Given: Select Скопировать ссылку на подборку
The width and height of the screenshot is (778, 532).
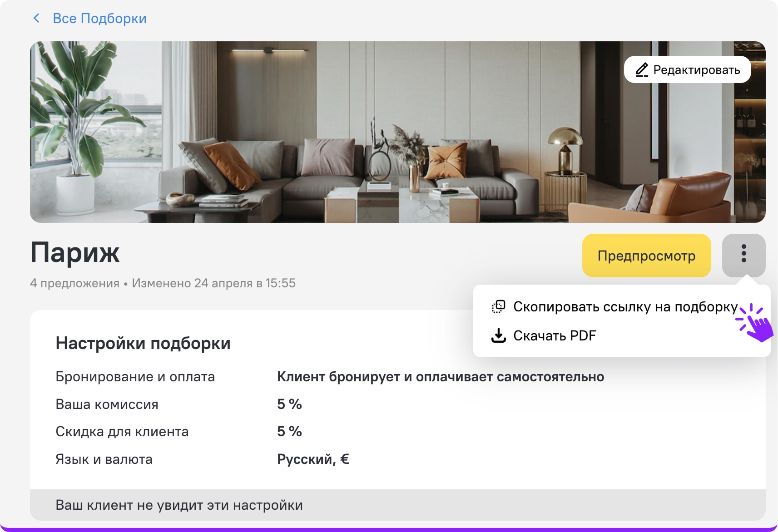Looking at the screenshot, I should coord(625,307).
